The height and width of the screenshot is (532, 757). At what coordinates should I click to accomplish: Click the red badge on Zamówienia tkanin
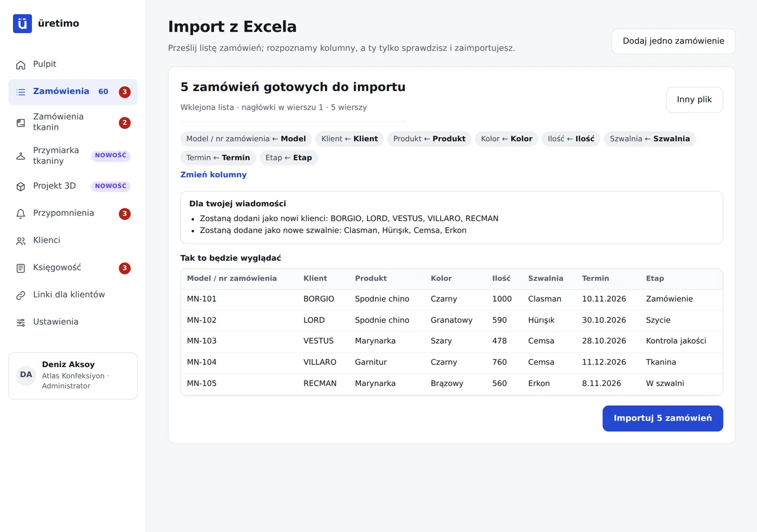click(x=124, y=123)
